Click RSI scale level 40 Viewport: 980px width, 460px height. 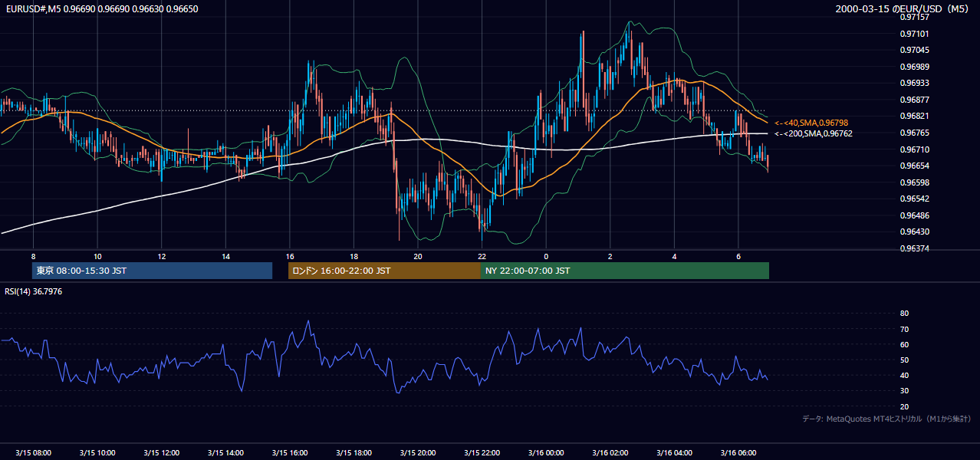coord(905,375)
